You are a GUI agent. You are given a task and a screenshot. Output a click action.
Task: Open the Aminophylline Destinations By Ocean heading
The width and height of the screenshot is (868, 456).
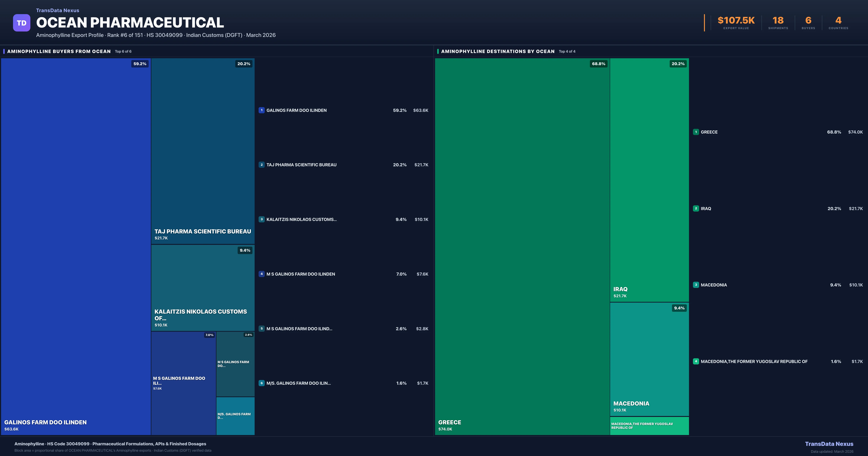pyautogui.click(x=498, y=52)
